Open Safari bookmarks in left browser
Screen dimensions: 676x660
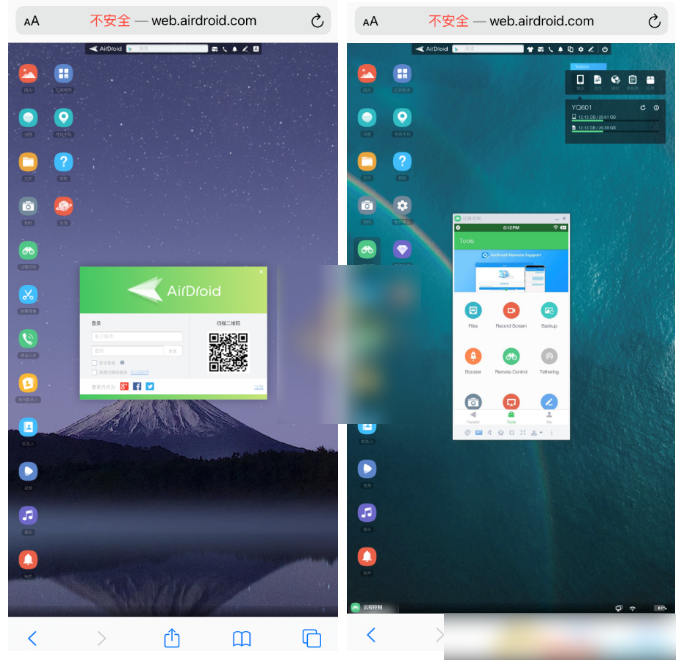pos(242,638)
